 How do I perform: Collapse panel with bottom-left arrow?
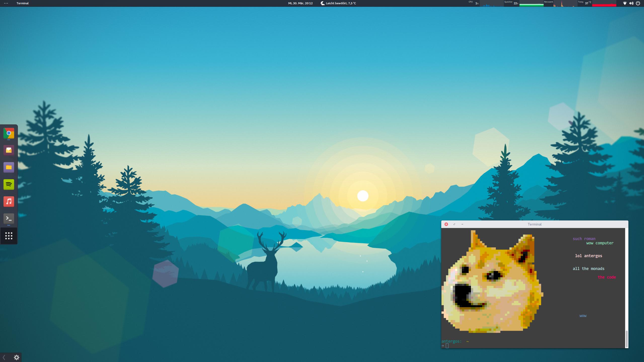pos(4,357)
